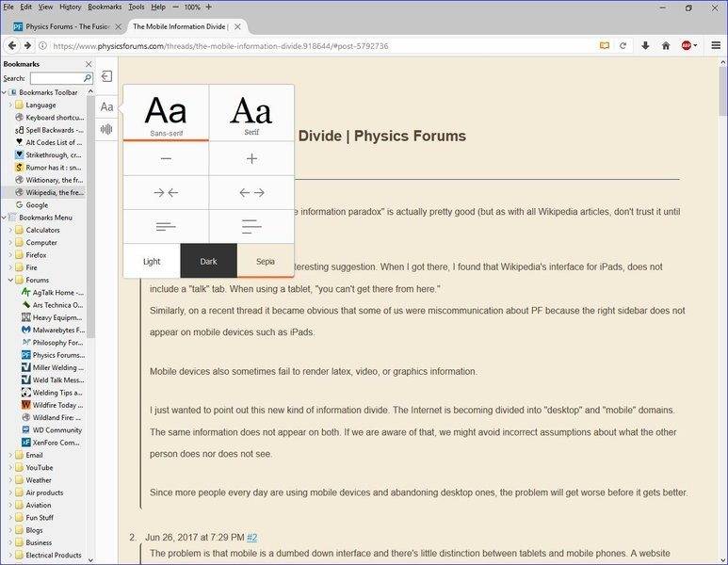Screen dimensions: 728x565
Task: Zoom in with the menu bar plus
Action: tap(208, 7)
